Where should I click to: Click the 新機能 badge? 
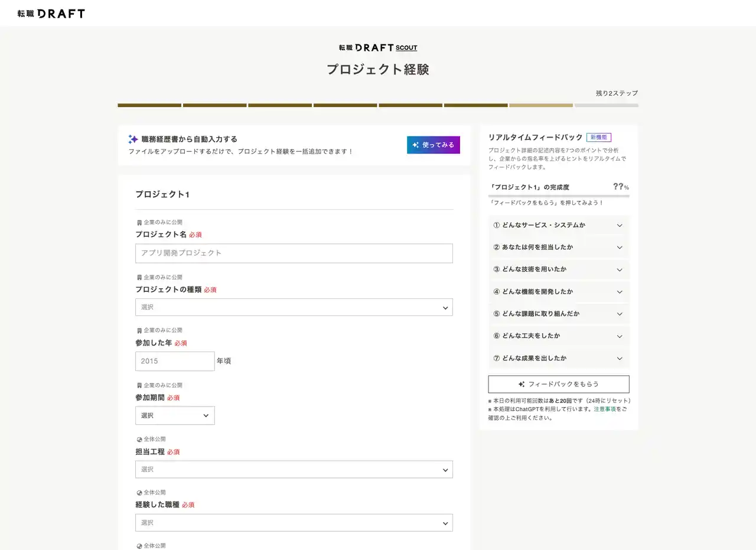coord(598,137)
